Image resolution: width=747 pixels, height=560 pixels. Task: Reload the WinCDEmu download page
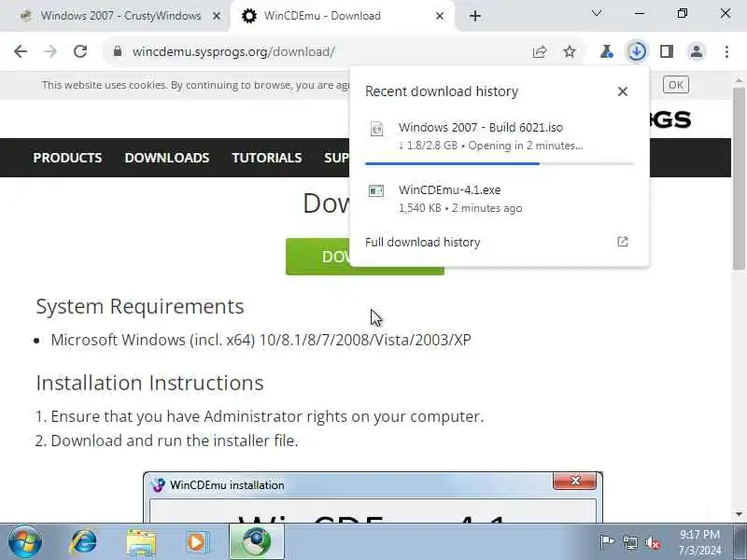click(x=80, y=51)
